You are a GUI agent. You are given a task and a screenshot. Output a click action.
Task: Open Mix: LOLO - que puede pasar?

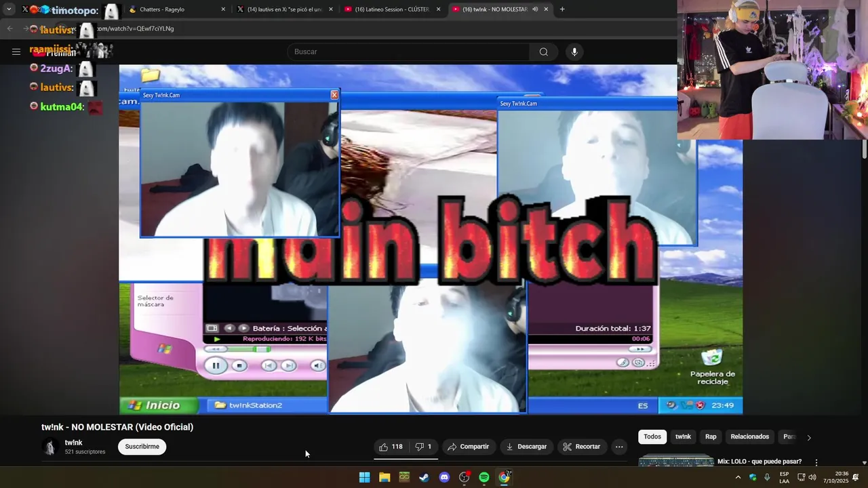pyautogui.click(x=759, y=462)
